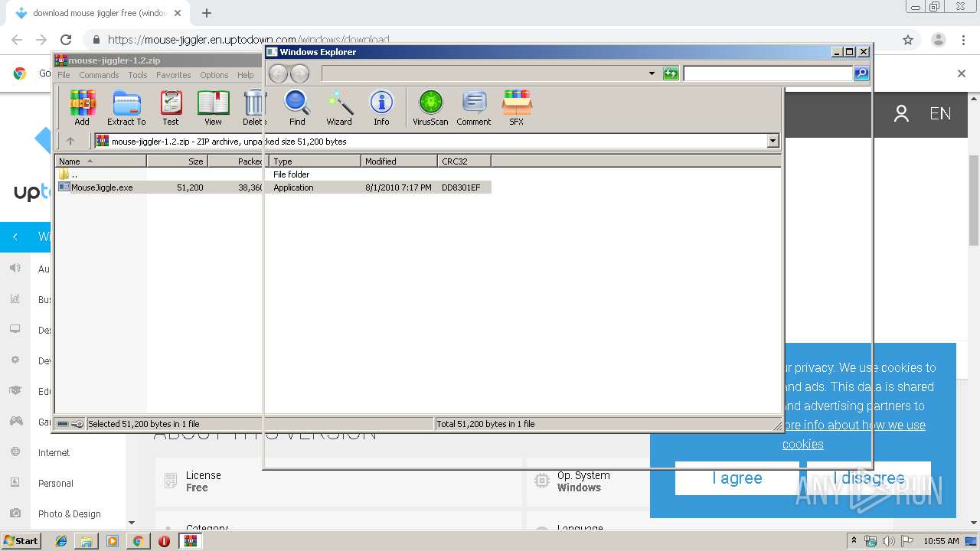Image resolution: width=980 pixels, height=551 pixels.
Task: Click the Chrome address bar URL
Action: pos(249,40)
